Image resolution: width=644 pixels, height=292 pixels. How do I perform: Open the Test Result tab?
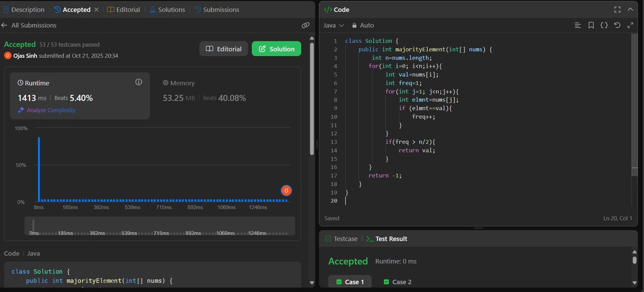[x=386, y=239]
